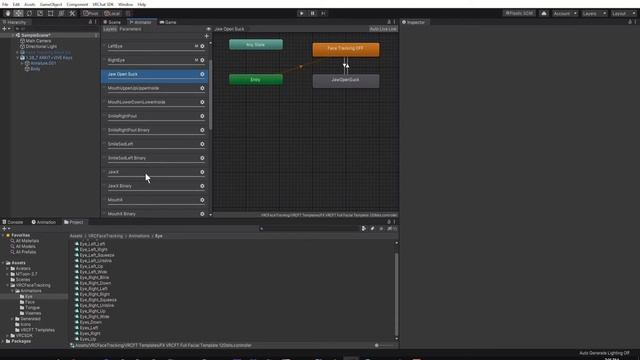Open the File menu
Screen dimensions: 640x360
(5, 4)
